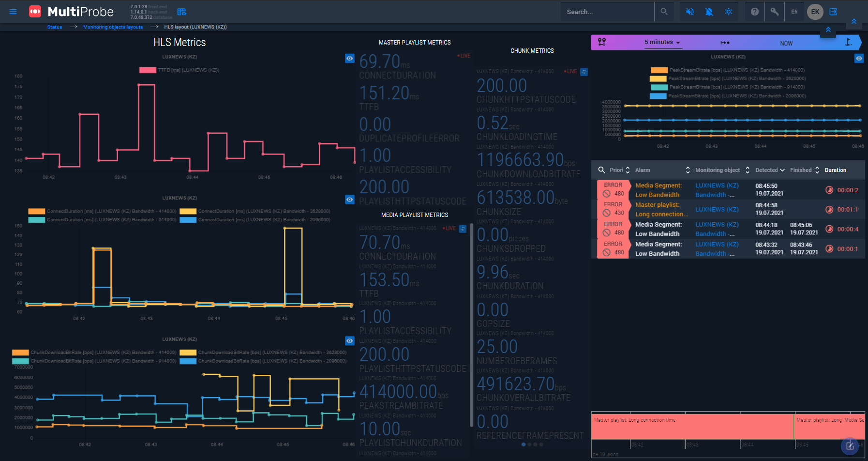Toggle ChunkDownloadBitRate 2096000 legend entry

click(263, 361)
